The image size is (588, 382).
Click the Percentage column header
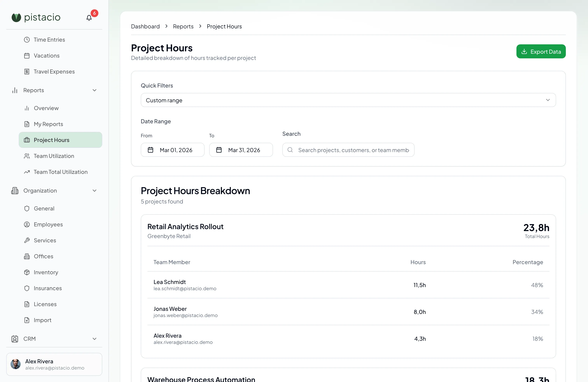click(528, 262)
